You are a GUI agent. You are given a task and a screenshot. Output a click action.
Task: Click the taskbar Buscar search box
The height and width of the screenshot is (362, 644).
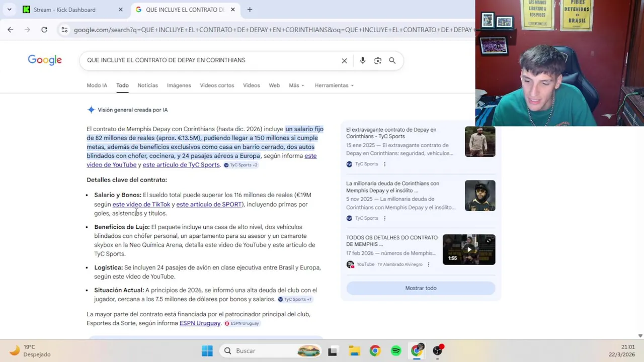click(272, 351)
